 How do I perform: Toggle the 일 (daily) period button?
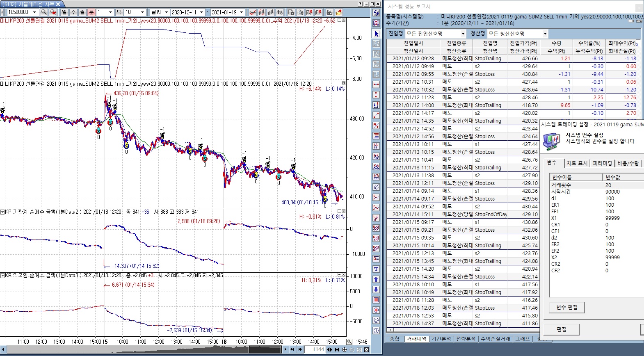(64, 12)
